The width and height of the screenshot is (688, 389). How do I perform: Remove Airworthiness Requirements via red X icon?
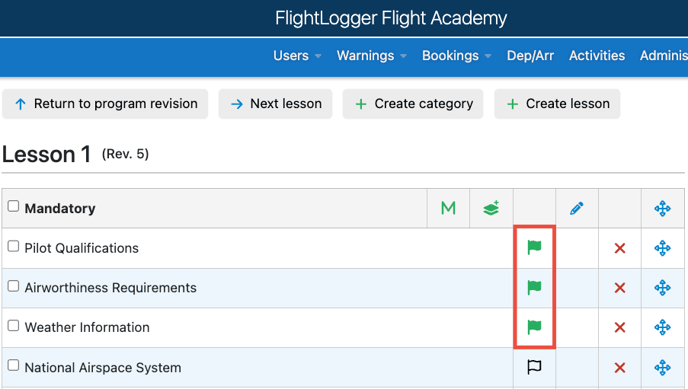pyautogui.click(x=620, y=288)
